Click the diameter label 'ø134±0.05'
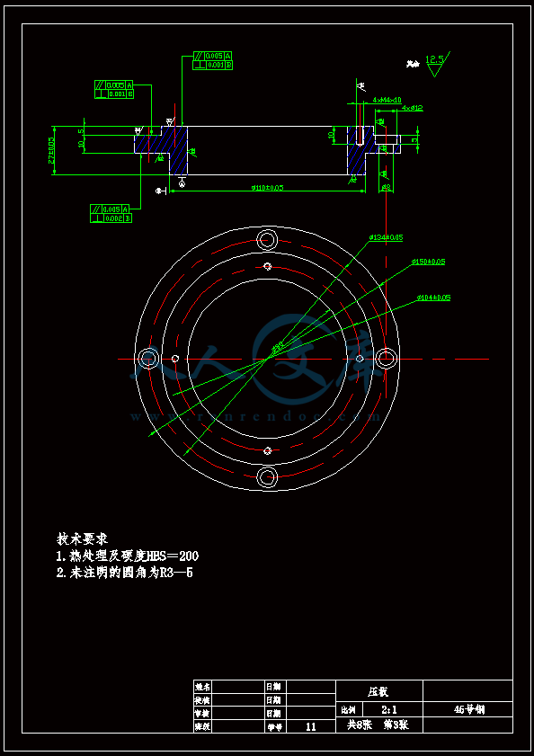534x756 pixels. tap(386, 237)
